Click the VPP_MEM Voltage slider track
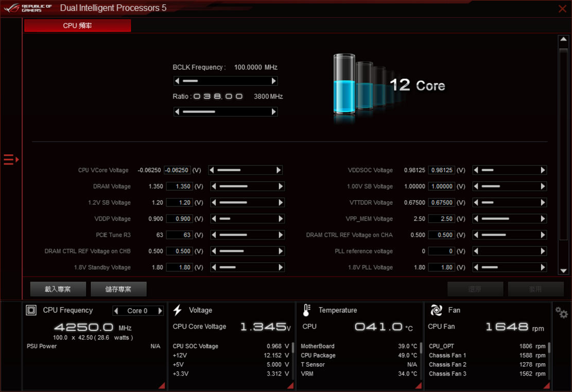 [509, 219]
